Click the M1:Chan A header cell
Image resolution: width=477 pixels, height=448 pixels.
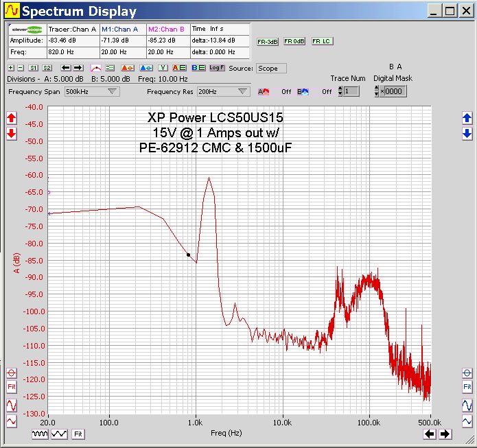123,30
